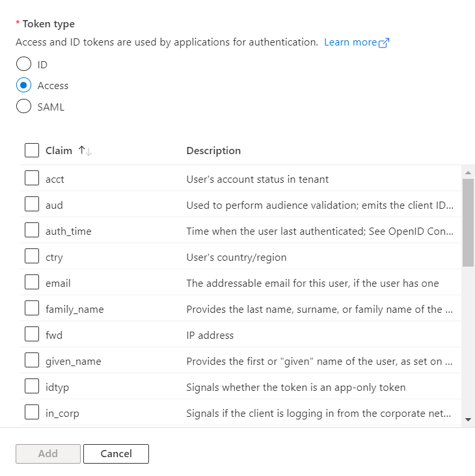The width and height of the screenshot is (475, 476).
Task: Check the select-all claims checkbox in header
Action: tap(32, 150)
